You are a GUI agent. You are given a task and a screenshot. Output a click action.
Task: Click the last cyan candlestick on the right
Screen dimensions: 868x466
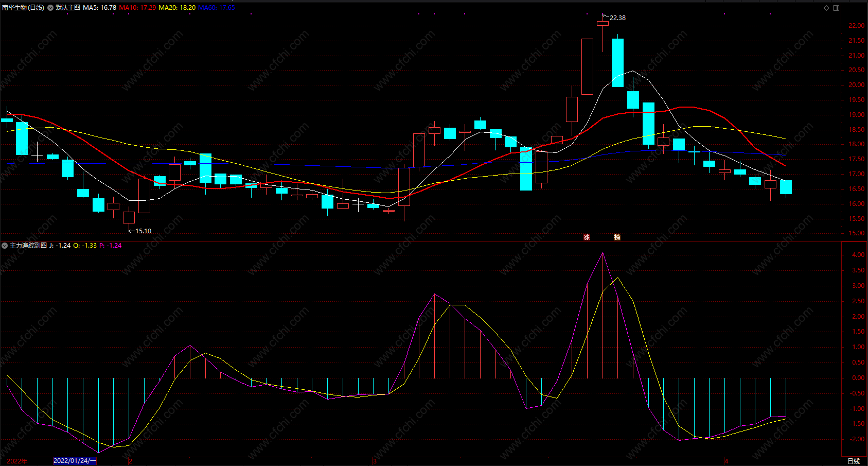(x=786, y=187)
